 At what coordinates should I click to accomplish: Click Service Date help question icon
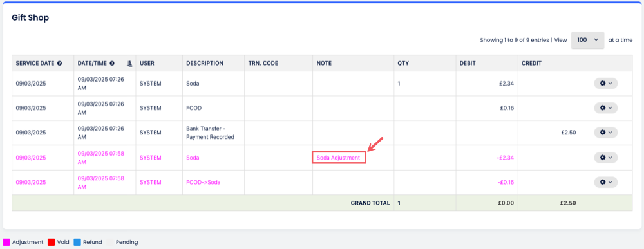point(59,64)
